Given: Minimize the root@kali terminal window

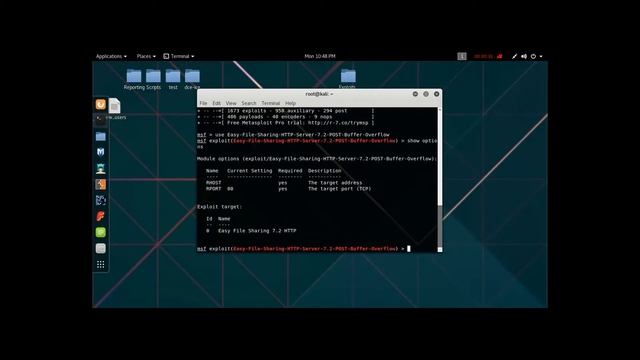Looking at the screenshot, I should (x=415, y=94).
